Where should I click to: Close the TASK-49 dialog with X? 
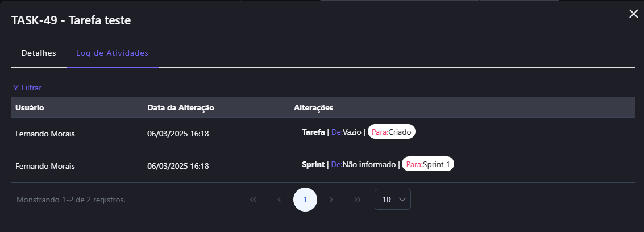633,14
